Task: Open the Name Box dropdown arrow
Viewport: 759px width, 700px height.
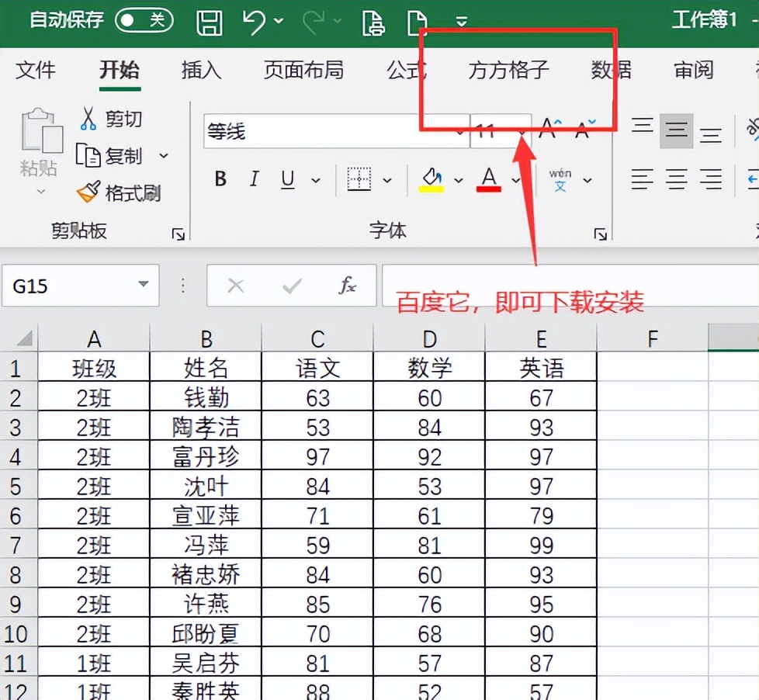Action: (143, 285)
